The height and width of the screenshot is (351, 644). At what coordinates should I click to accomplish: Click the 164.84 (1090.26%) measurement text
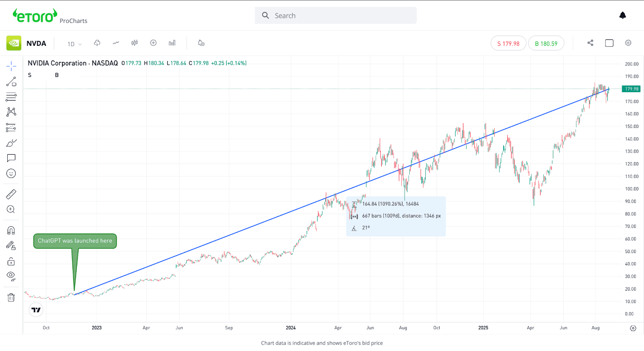point(390,204)
